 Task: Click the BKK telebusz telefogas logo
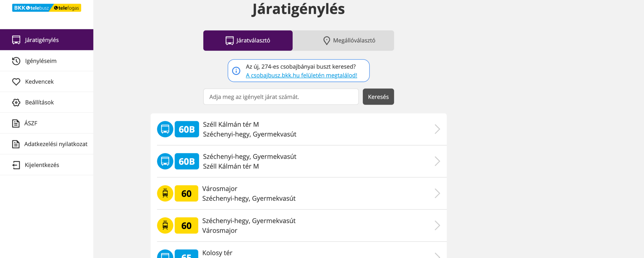tap(47, 8)
